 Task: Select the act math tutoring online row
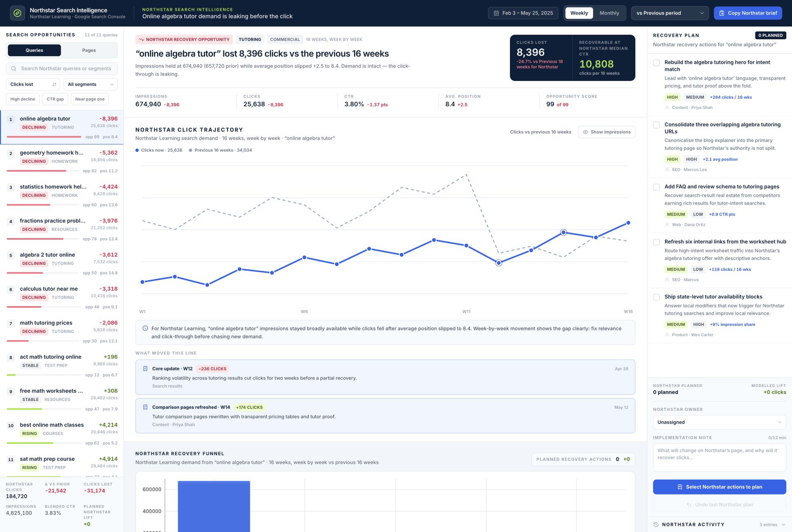(62, 366)
